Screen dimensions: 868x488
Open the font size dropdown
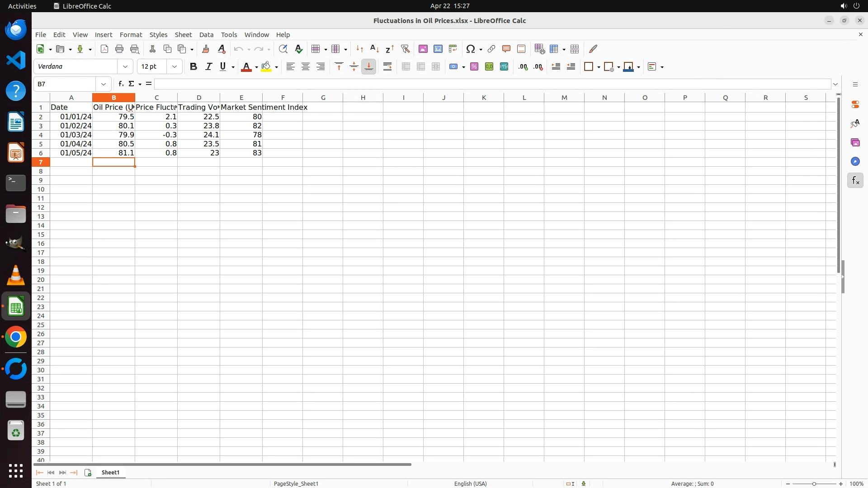(x=174, y=66)
